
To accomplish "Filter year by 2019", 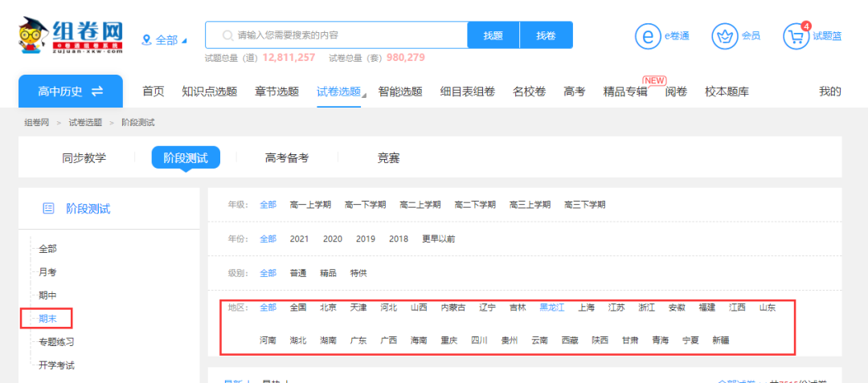I will [x=366, y=238].
